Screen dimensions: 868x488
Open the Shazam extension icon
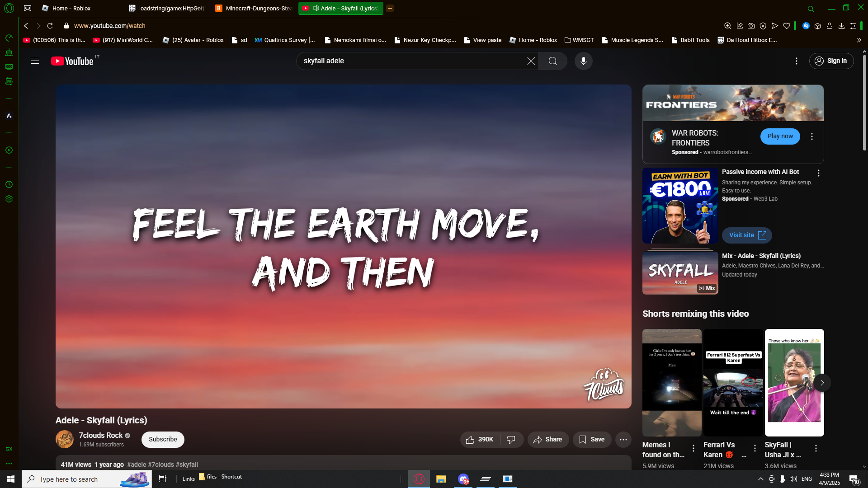806,26
